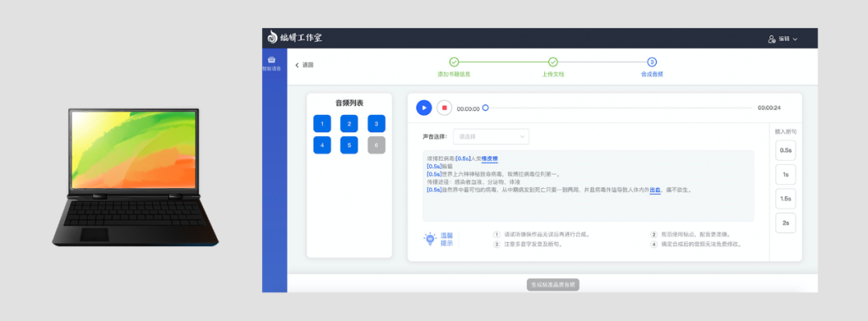Image resolution: width=868 pixels, height=321 pixels.
Task: Select the greyed audio segment 6
Action: 376,146
